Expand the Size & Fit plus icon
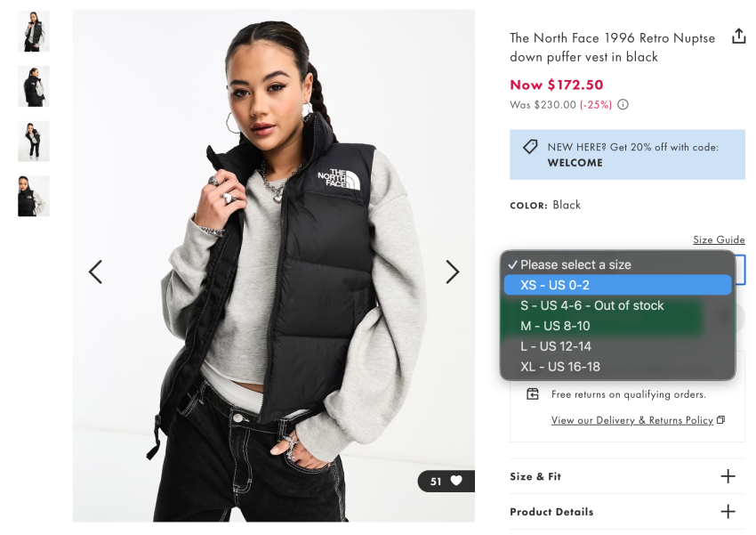 pyautogui.click(x=728, y=476)
